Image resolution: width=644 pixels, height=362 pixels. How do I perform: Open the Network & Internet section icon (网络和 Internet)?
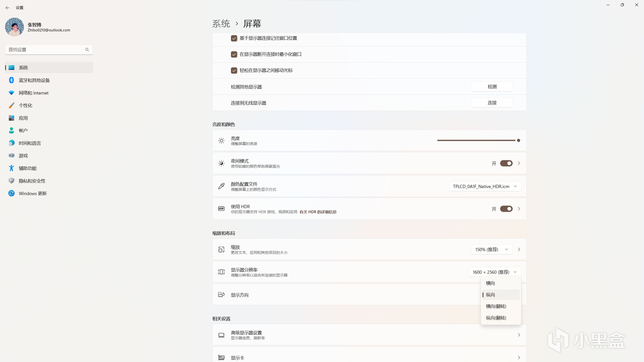click(x=11, y=93)
